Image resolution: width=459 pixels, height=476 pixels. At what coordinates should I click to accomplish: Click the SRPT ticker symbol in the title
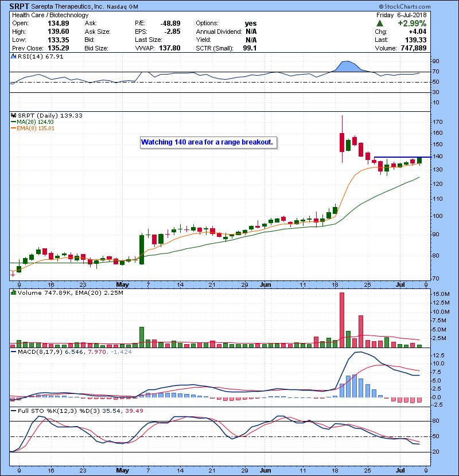[20, 6]
